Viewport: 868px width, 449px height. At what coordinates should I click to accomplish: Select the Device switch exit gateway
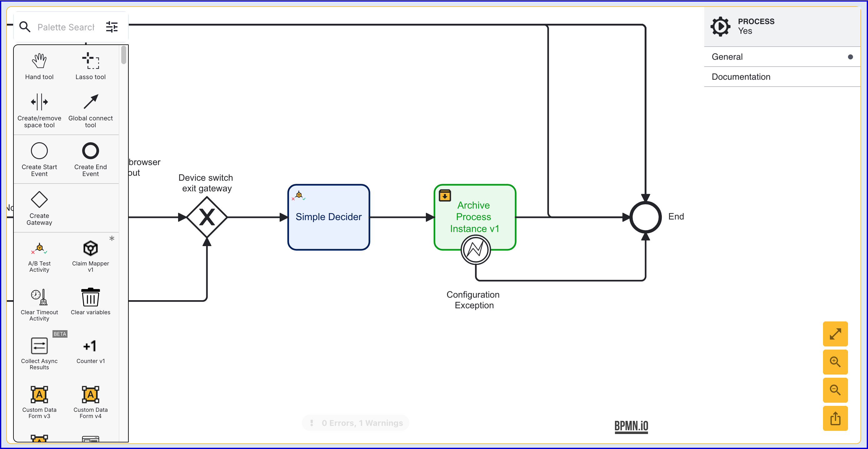pos(207,217)
